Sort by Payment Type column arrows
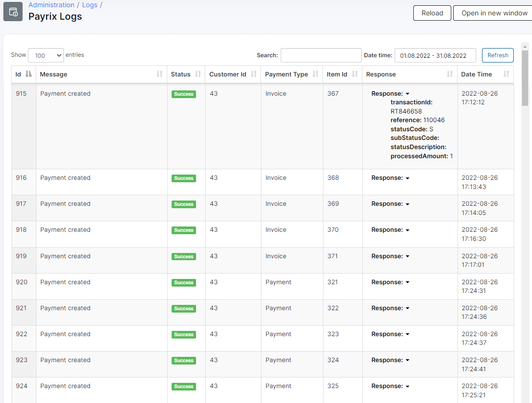Viewport: 532px width, 403px height. pos(315,74)
